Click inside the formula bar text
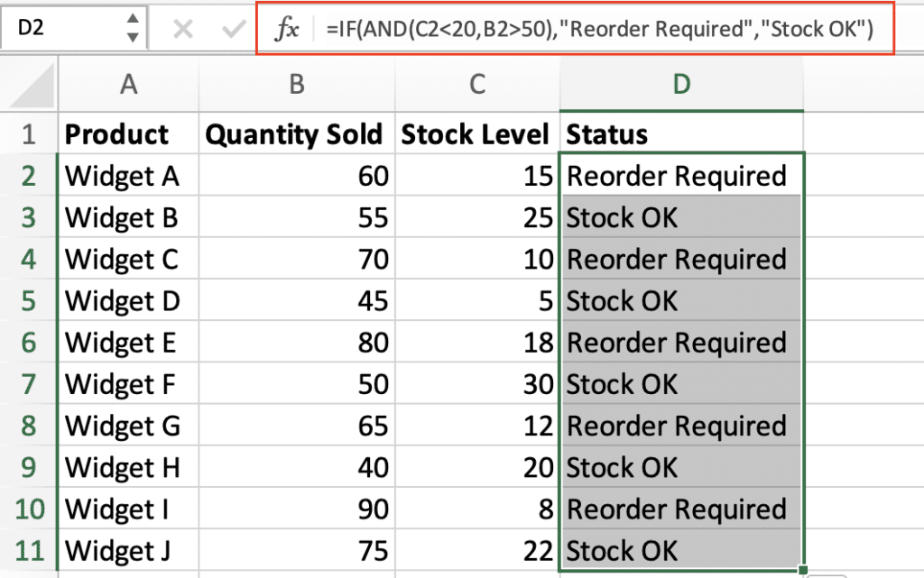The image size is (924, 578). click(600, 29)
